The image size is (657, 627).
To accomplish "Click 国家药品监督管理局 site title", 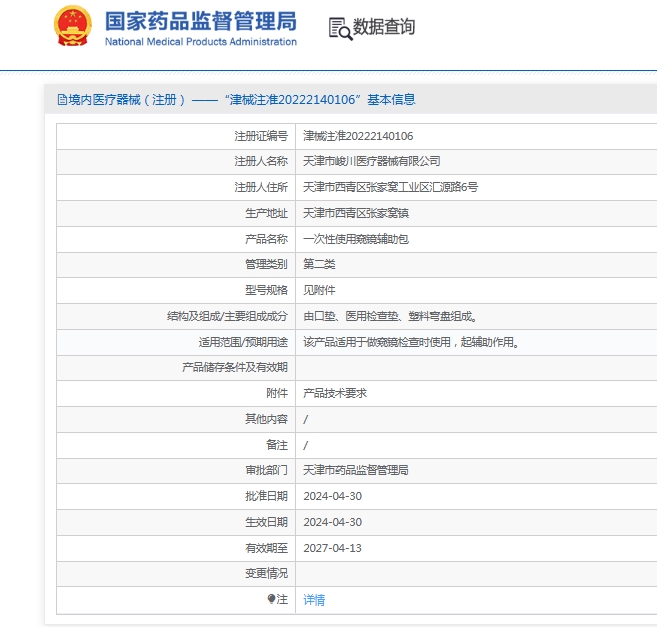I will [x=201, y=21].
